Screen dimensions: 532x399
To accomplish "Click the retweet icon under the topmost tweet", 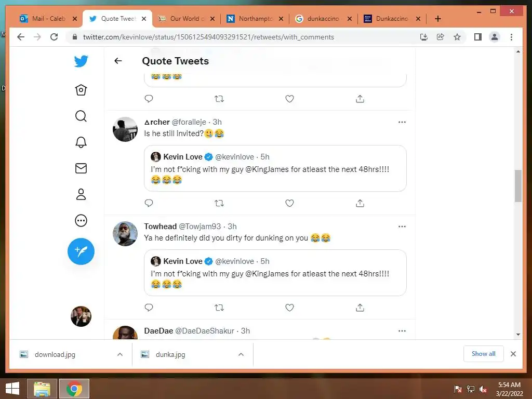I will [x=219, y=99].
